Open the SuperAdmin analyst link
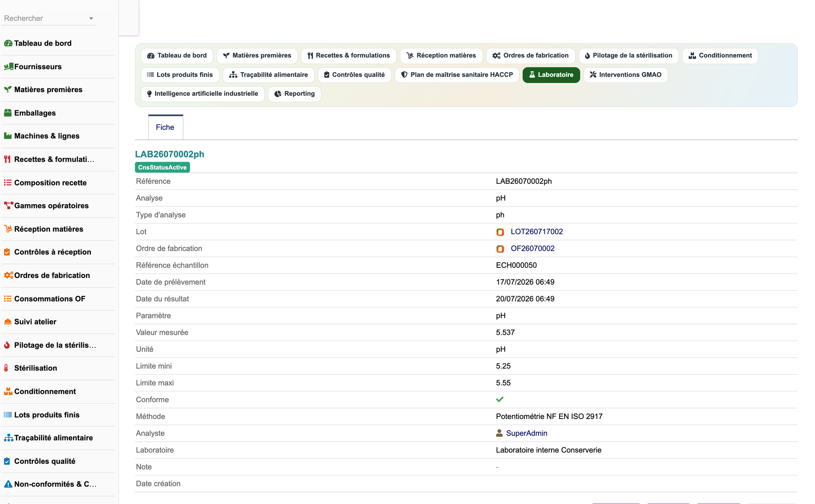815x504 pixels. tap(526, 433)
